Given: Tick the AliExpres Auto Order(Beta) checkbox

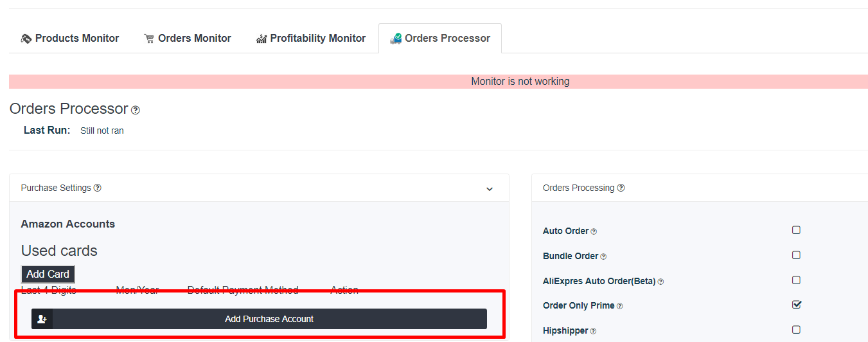Looking at the screenshot, I should point(796,280).
